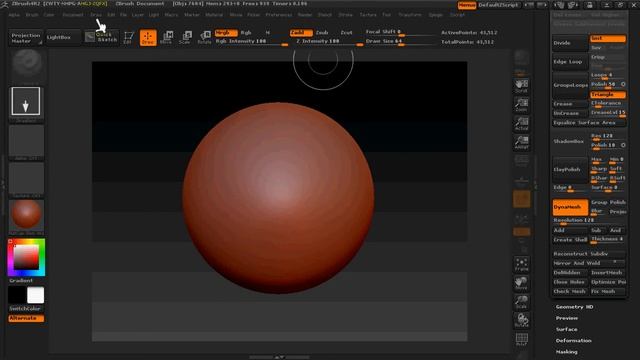Toggle Rgb paint mode
640x360 pixels.
point(246,33)
